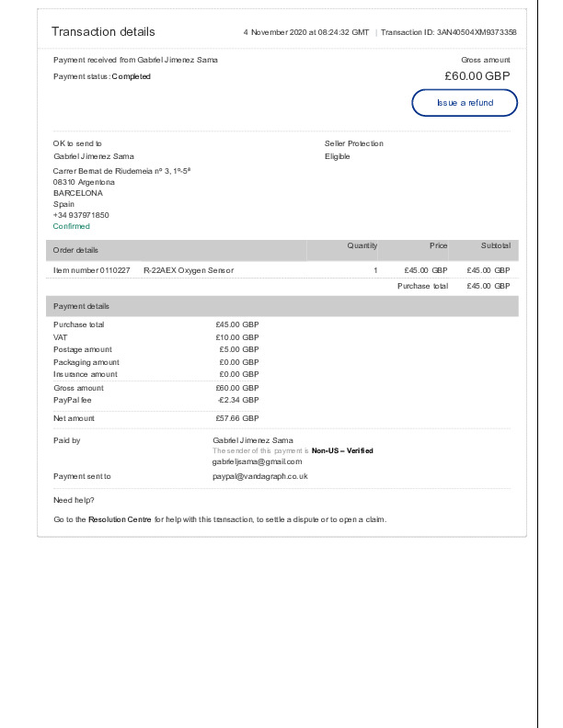The width and height of the screenshot is (563, 728).
Task: Click payer email gabrieljsama@gmail.com
Action: click(257, 461)
